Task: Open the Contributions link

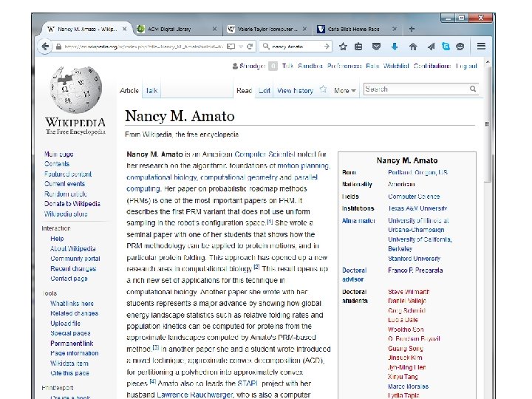Action: point(432,66)
